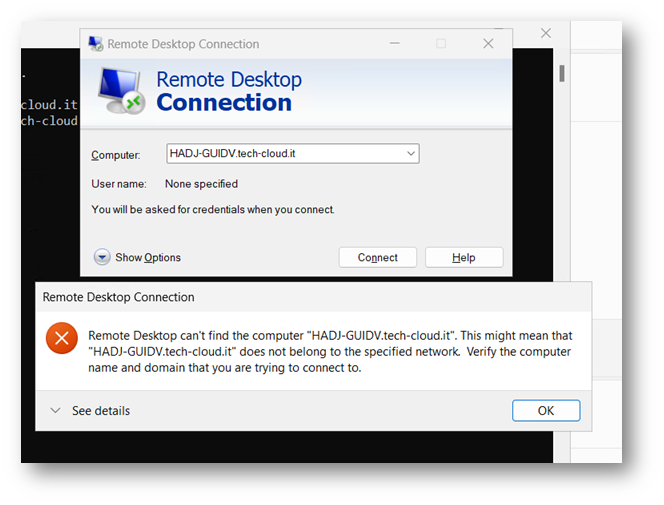This screenshot has width=664, height=505.
Task: Click the 'User name:' label
Action: point(119,184)
